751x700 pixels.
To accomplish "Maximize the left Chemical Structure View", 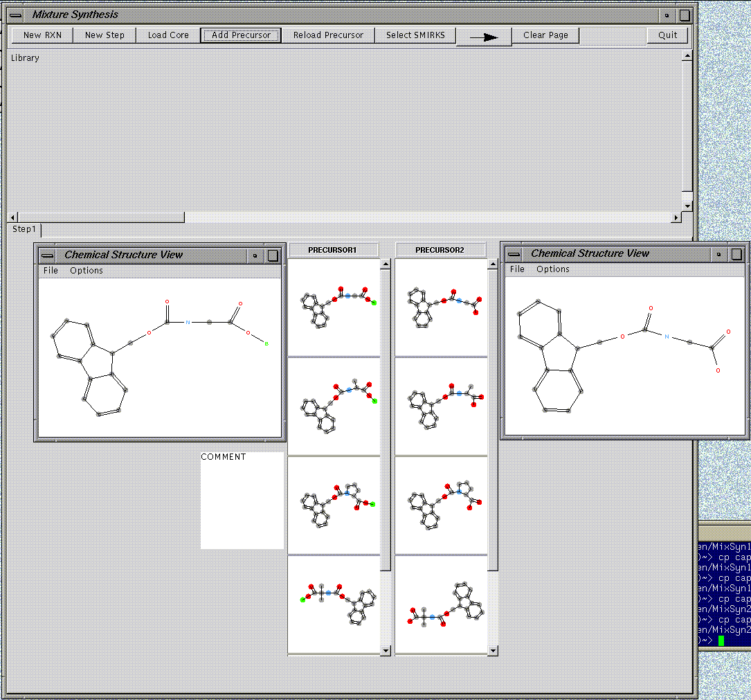I will tap(273, 255).
